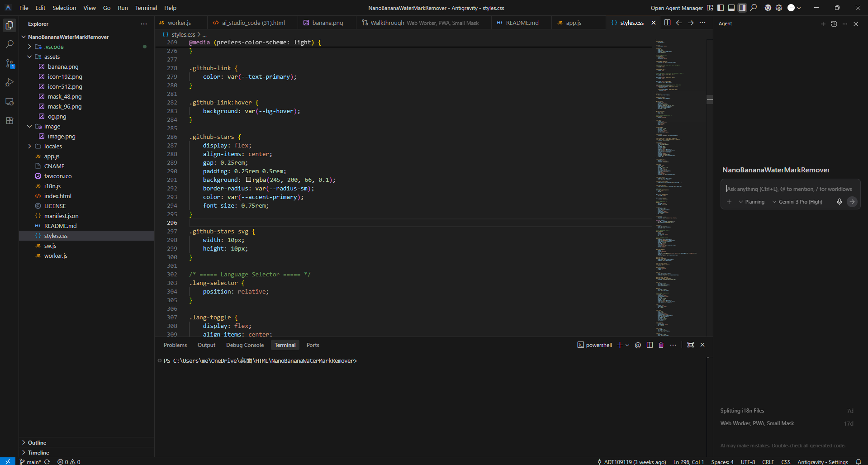The width and height of the screenshot is (868, 465).
Task: Toggle the agent side panel visibility
Action: 742,8
